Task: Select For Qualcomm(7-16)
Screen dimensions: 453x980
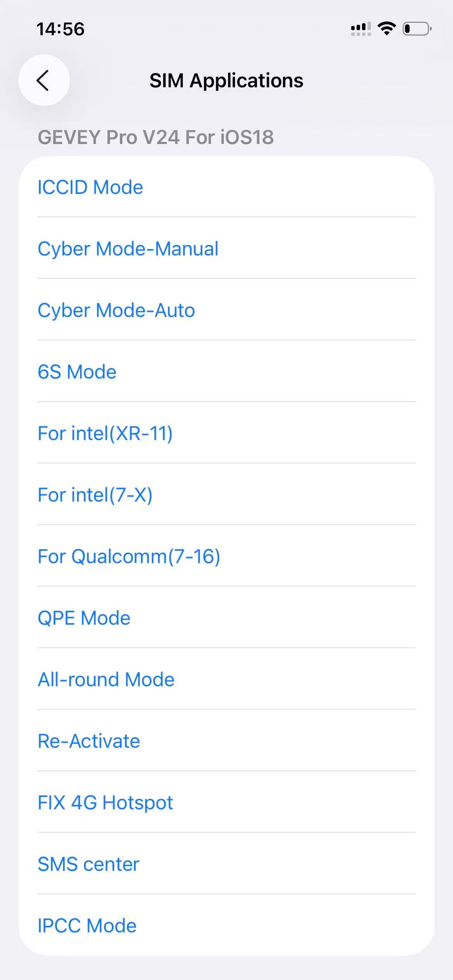Action: (129, 556)
